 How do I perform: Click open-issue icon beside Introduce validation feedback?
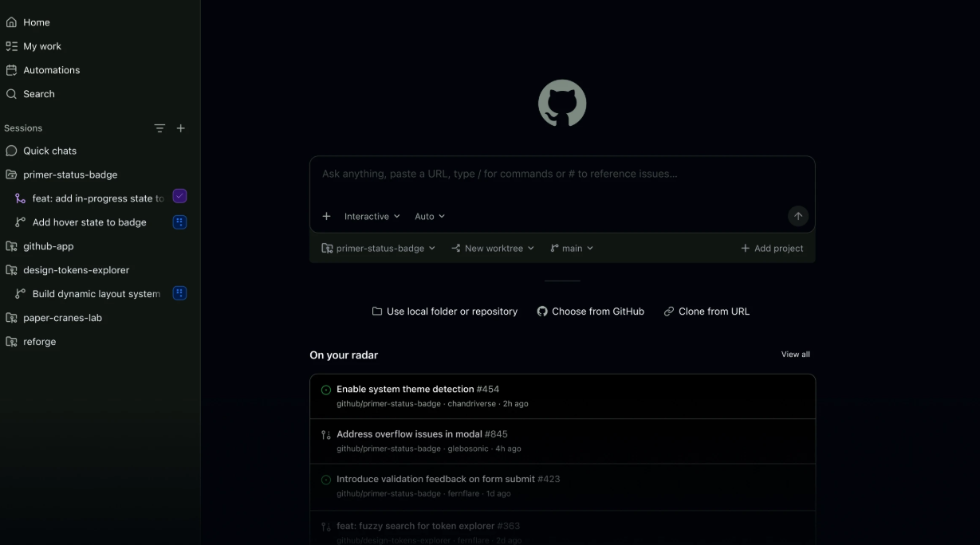tap(325, 480)
